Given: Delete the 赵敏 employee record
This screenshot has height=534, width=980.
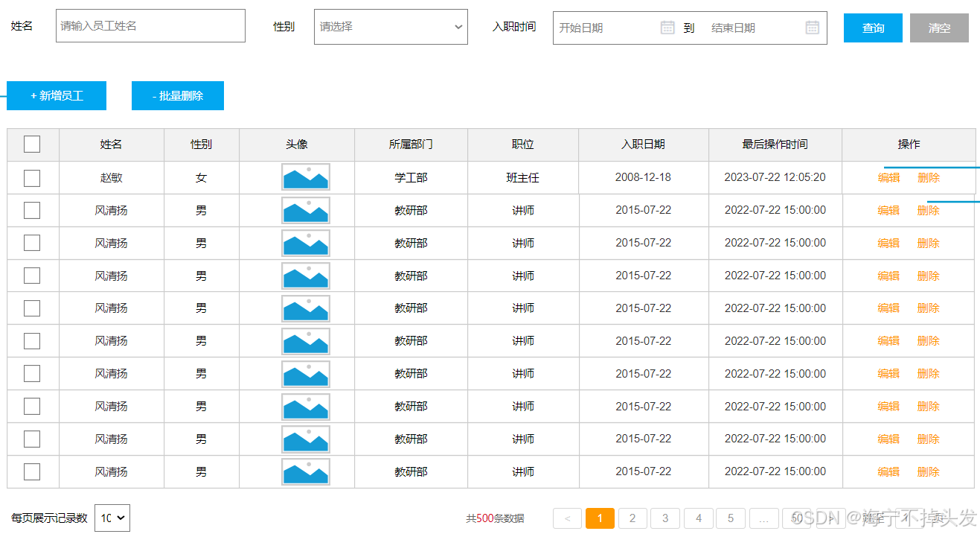Looking at the screenshot, I should (x=928, y=177).
